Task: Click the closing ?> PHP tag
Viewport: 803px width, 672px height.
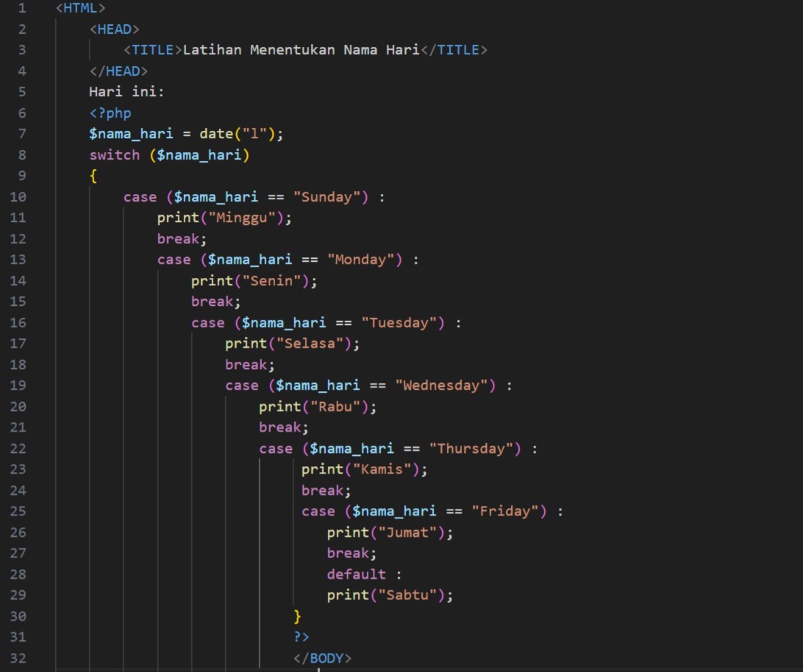Action: click(301, 637)
